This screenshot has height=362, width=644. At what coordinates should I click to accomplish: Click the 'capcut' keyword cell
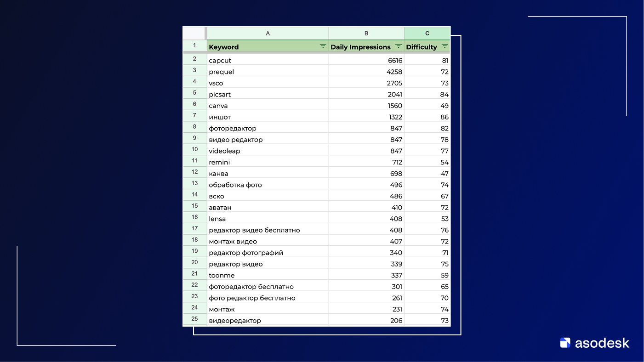[x=268, y=61]
